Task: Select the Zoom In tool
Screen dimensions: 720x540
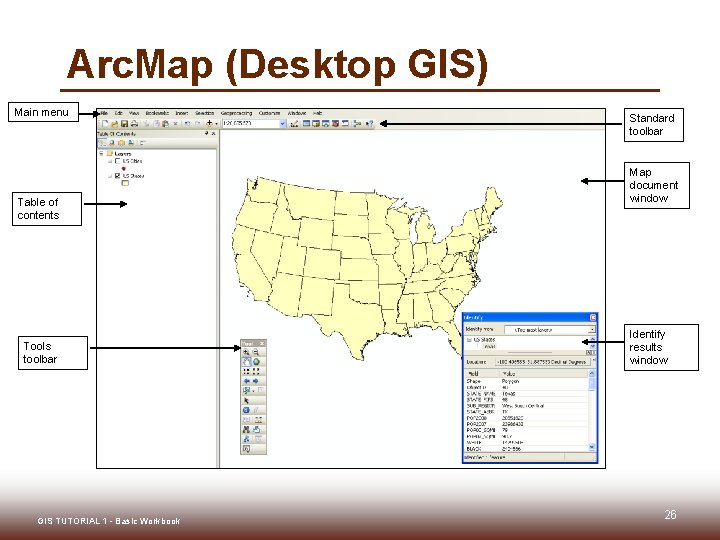Action: [247, 352]
